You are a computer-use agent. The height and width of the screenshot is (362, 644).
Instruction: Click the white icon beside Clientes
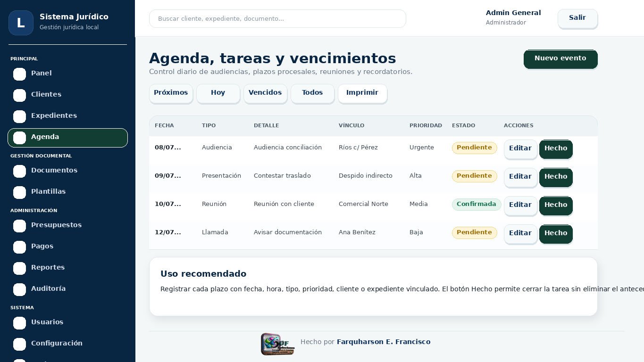[19, 95]
